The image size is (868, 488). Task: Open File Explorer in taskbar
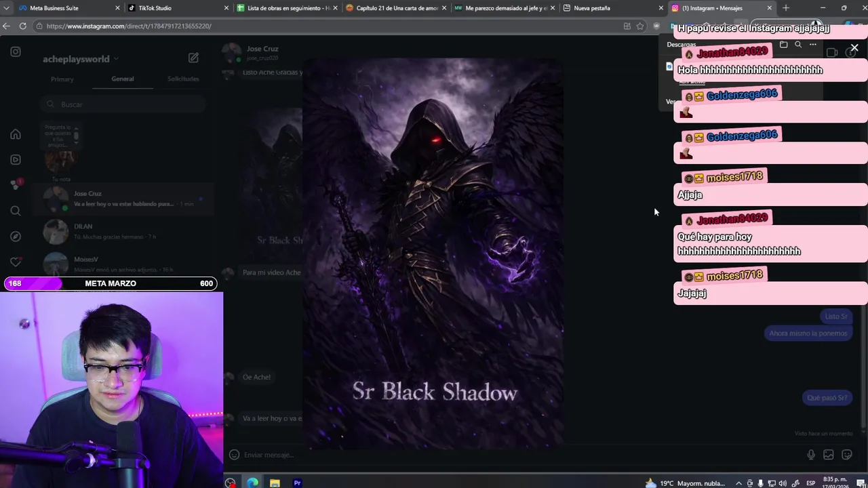point(275,483)
